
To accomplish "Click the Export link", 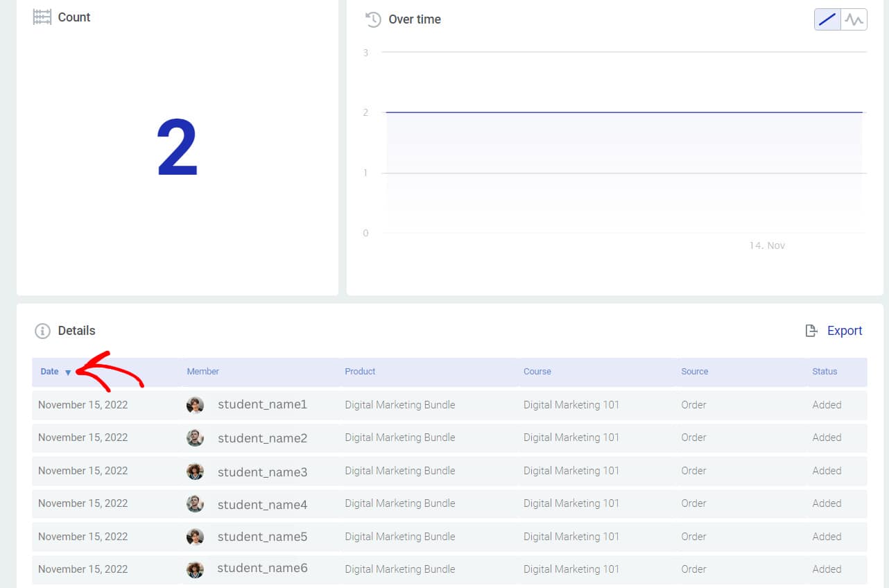I will tap(845, 331).
